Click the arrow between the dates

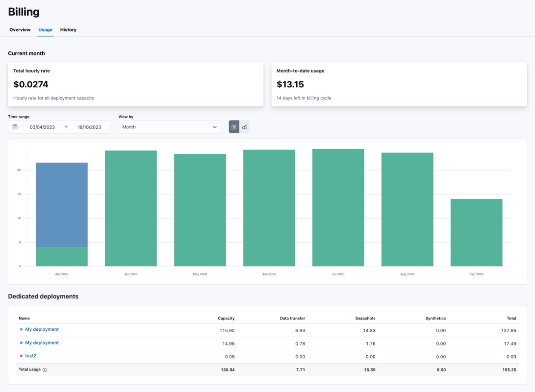coord(66,127)
